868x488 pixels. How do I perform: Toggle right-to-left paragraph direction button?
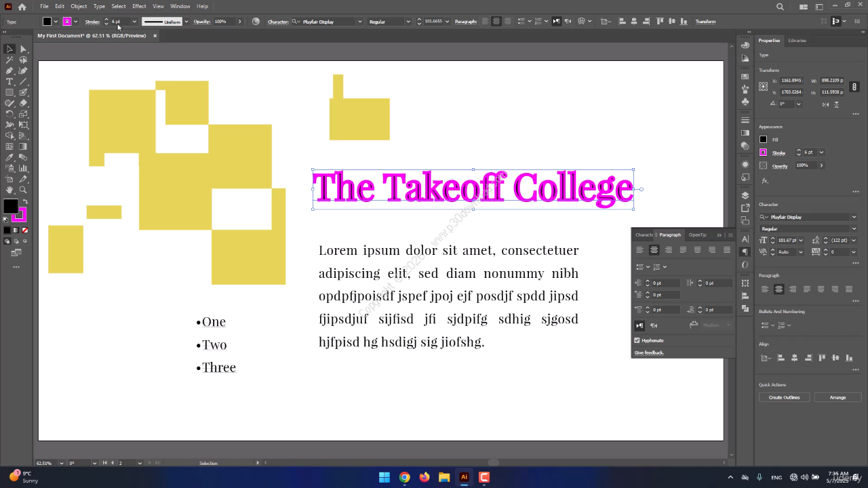click(x=654, y=325)
